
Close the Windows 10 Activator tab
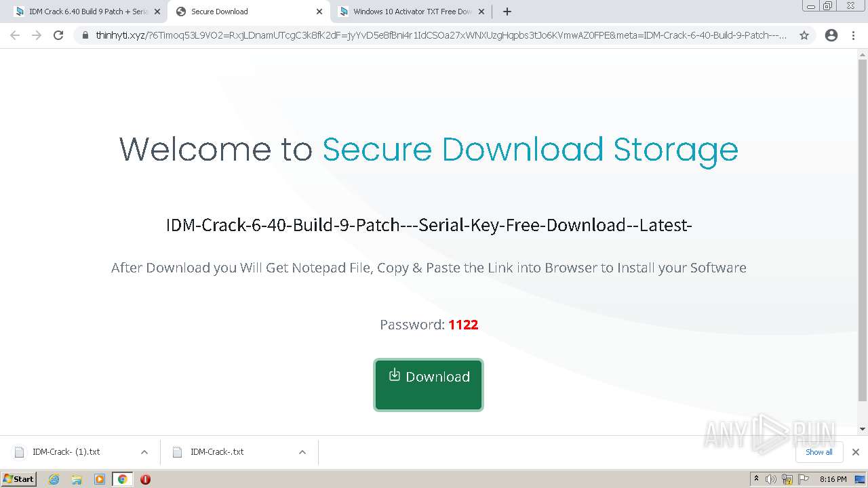[481, 12]
